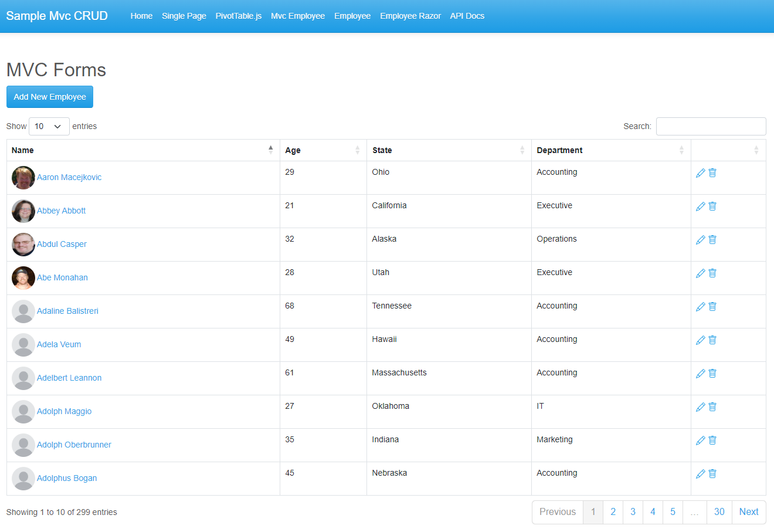
Task: Open the PivotTable.js menu item
Action: 239,16
